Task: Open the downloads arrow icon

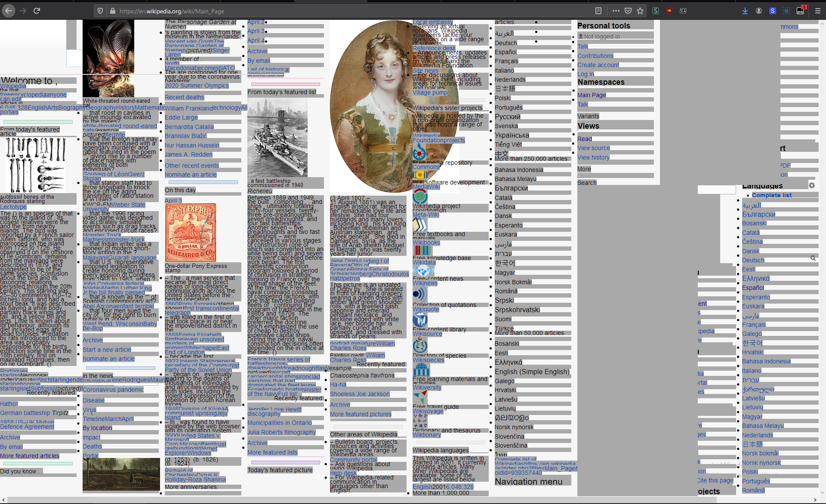Action: pos(745,11)
